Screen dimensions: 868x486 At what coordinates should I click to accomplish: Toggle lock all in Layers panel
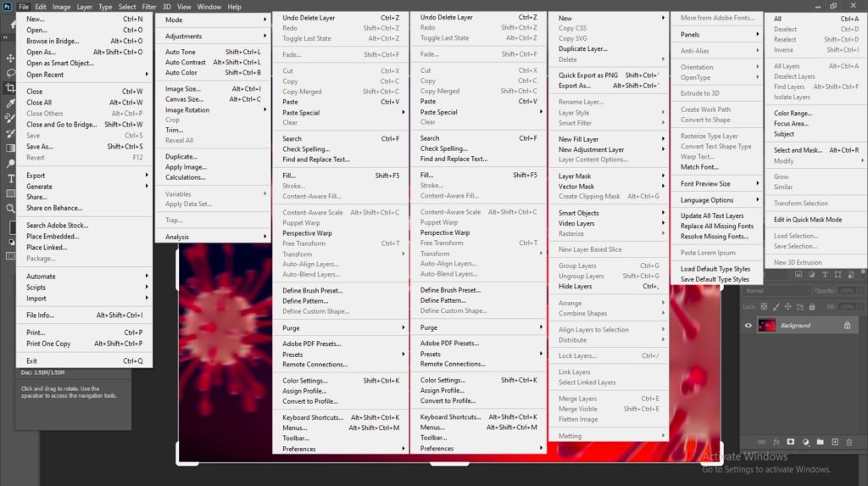pyautogui.click(x=812, y=306)
